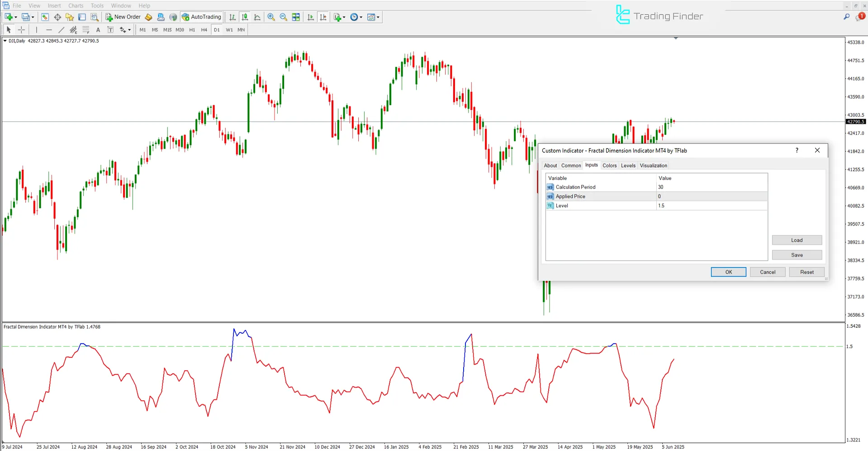
Task: Open the Navigator panel icon
Action: pos(70,17)
